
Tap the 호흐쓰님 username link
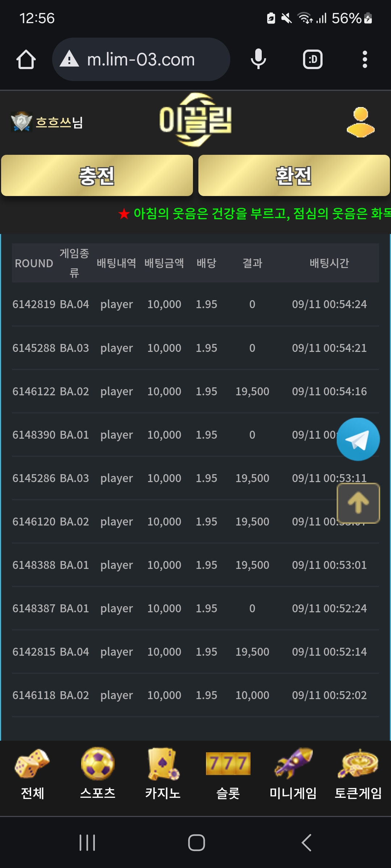(59, 123)
